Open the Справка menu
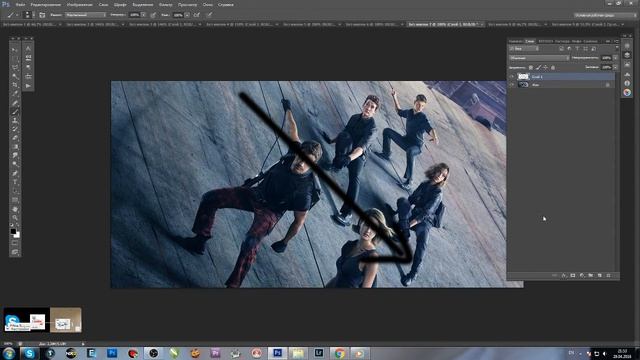The width and height of the screenshot is (640, 360). tap(226, 4)
